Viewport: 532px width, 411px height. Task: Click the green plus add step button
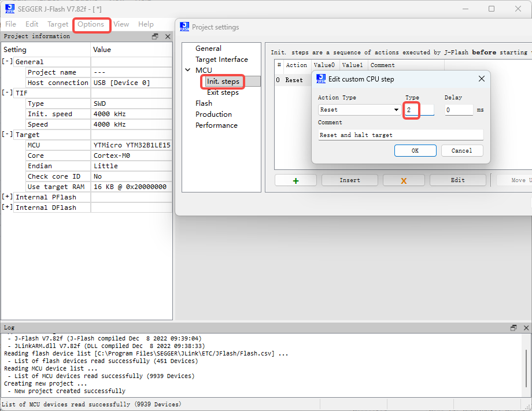pyautogui.click(x=295, y=180)
